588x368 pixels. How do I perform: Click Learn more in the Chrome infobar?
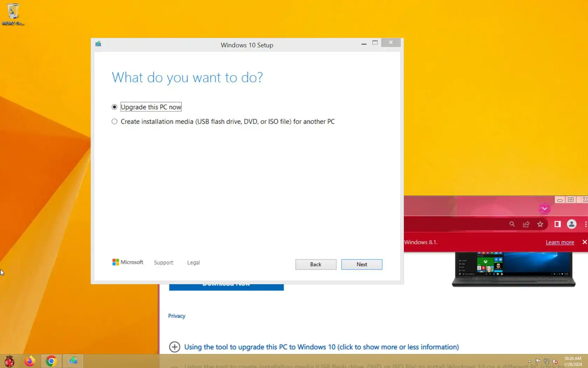pos(560,242)
